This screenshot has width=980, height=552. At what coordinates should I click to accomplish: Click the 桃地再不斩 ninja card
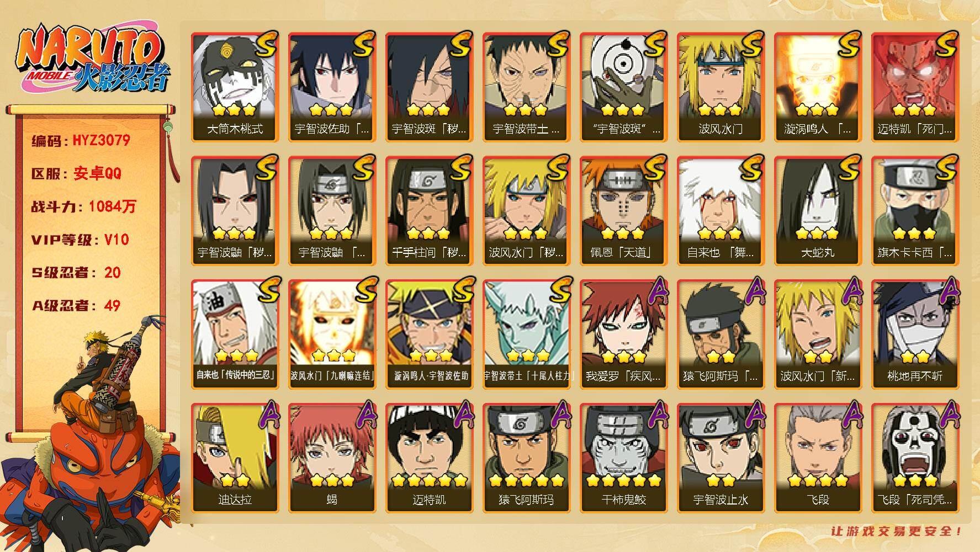(x=915, y=334)
